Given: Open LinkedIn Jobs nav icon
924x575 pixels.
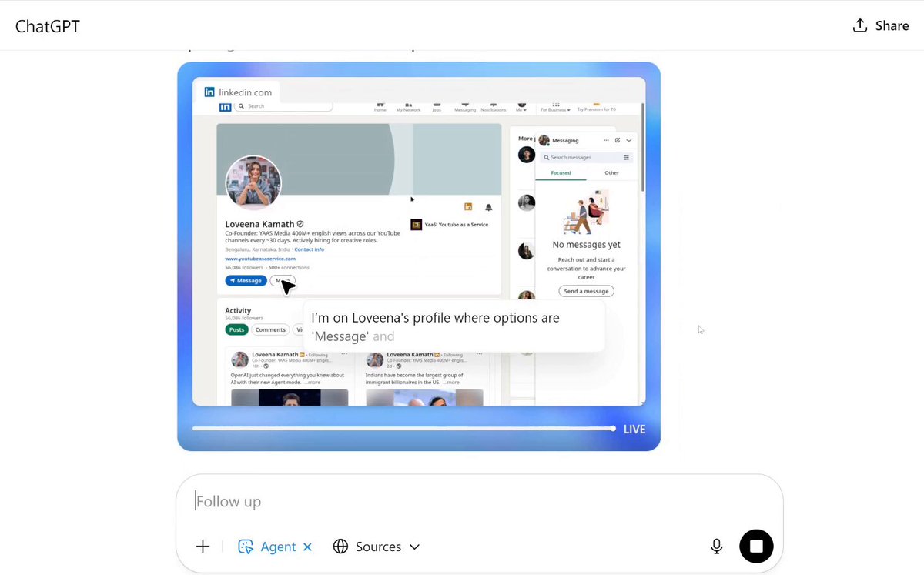Looking at the screenshot, I should tap(437, 106).
